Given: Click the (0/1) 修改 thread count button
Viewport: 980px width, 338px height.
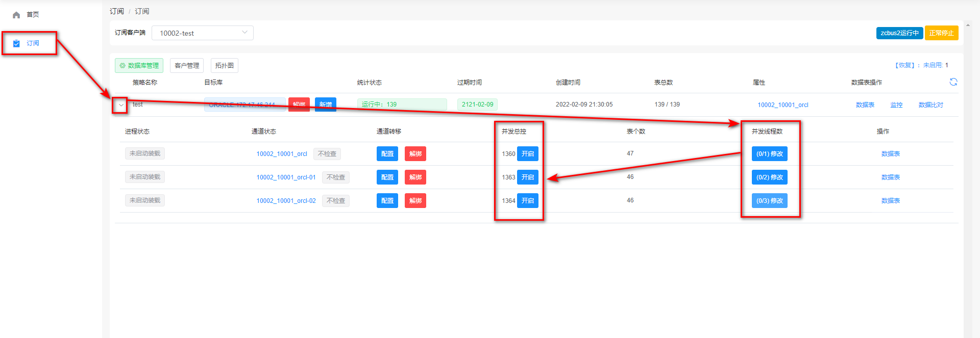Looking at the screenshot, I should (769, 154).
